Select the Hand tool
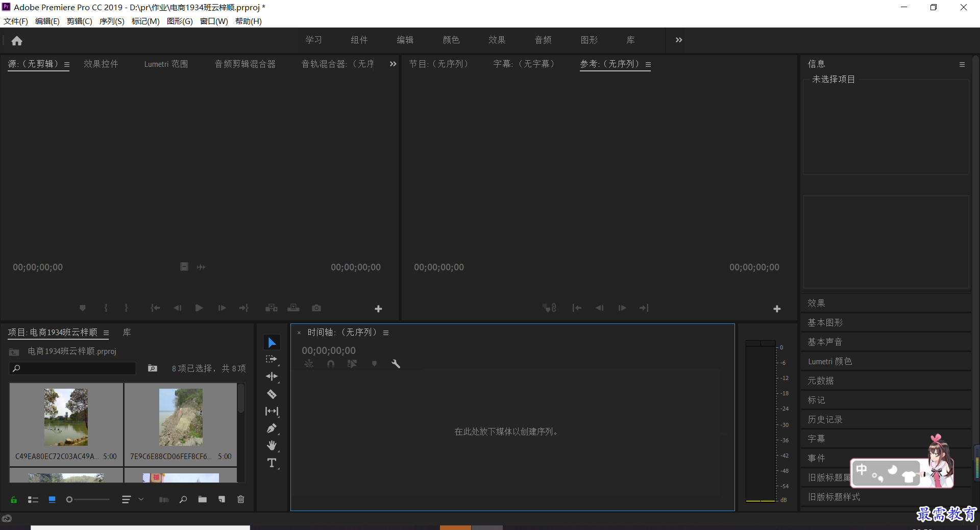The width and height of the screenshot is (980, 530). point(272,445)
